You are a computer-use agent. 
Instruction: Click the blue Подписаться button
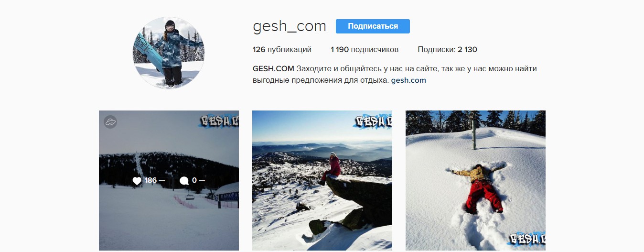click(373, 26)
